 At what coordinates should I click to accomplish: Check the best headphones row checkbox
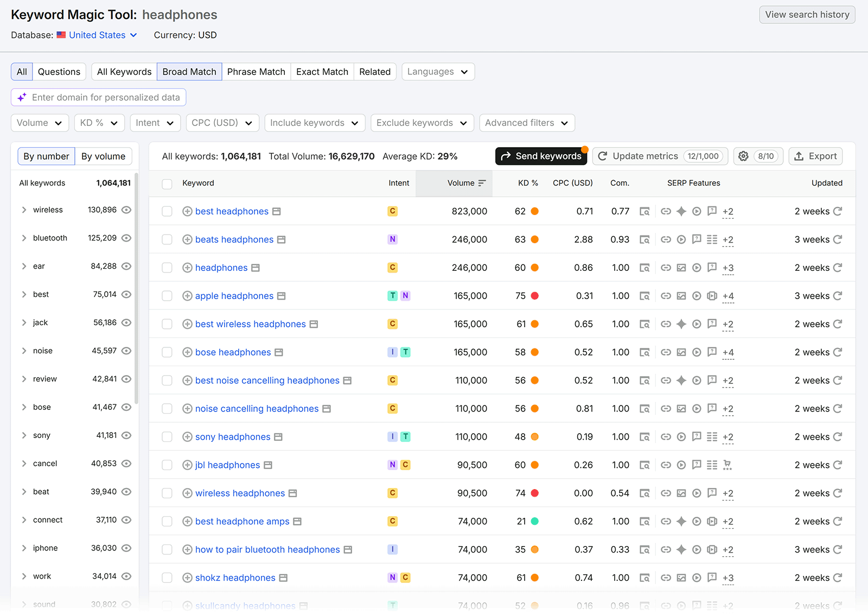point(167,211)
